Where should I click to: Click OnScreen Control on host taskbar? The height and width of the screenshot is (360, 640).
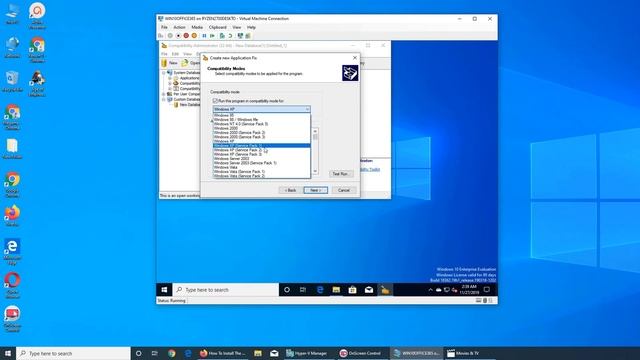click(x=360, y=353)
